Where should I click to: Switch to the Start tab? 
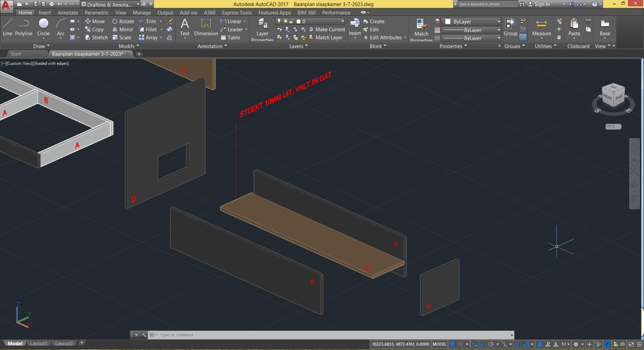pyautogui.click(x=16, y=54)
